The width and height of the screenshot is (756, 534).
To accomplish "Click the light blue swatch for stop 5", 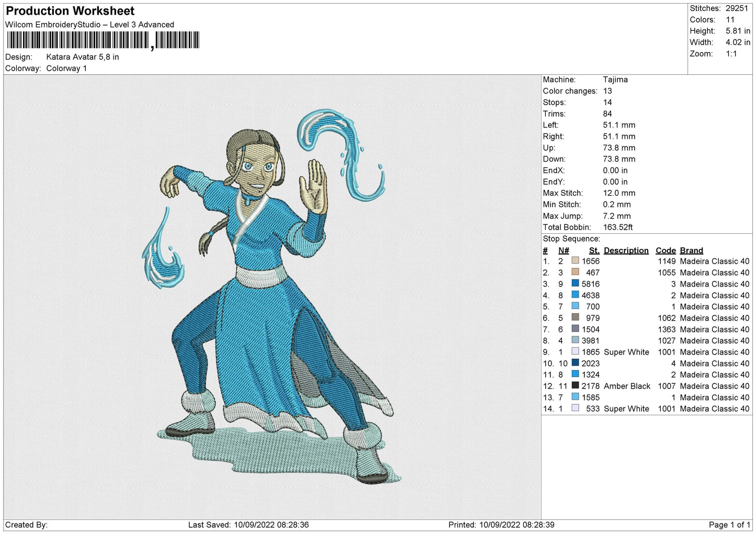I will pos(576,306).
